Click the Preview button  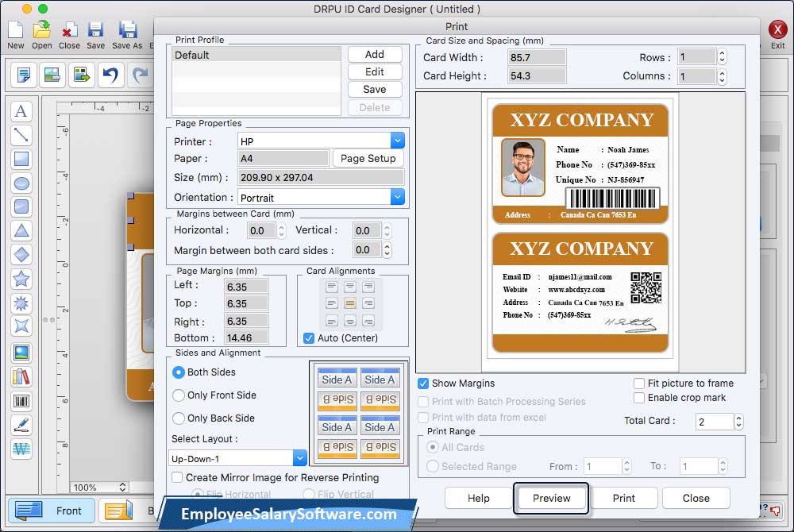click(551, 498)
